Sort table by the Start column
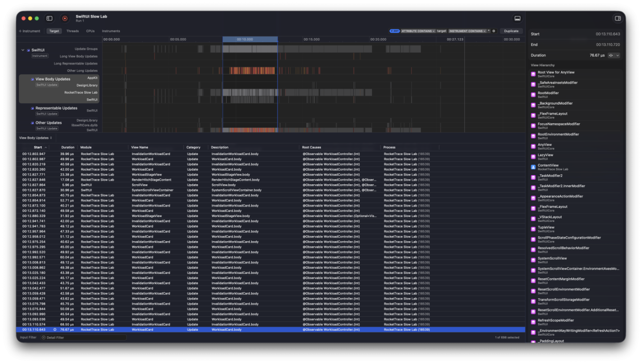The height and width of the screenshot is (364, 642). pyautogui.click(x=38, y=148)
